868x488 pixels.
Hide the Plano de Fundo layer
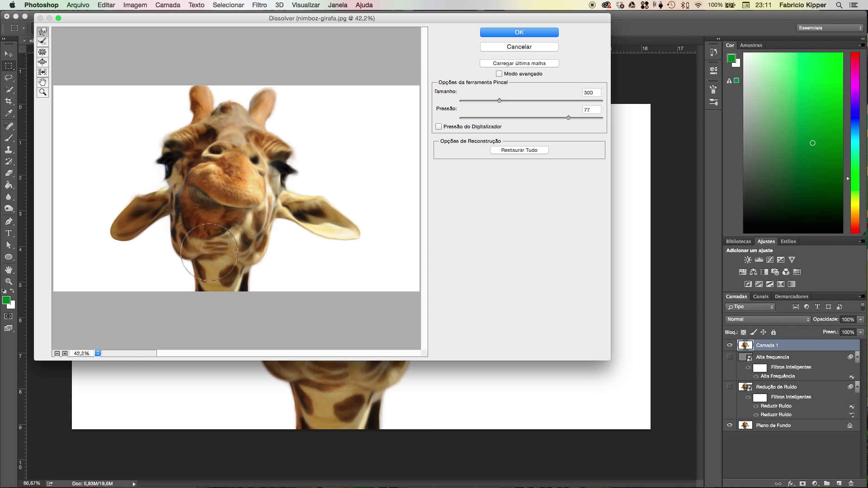pos(729,425)
